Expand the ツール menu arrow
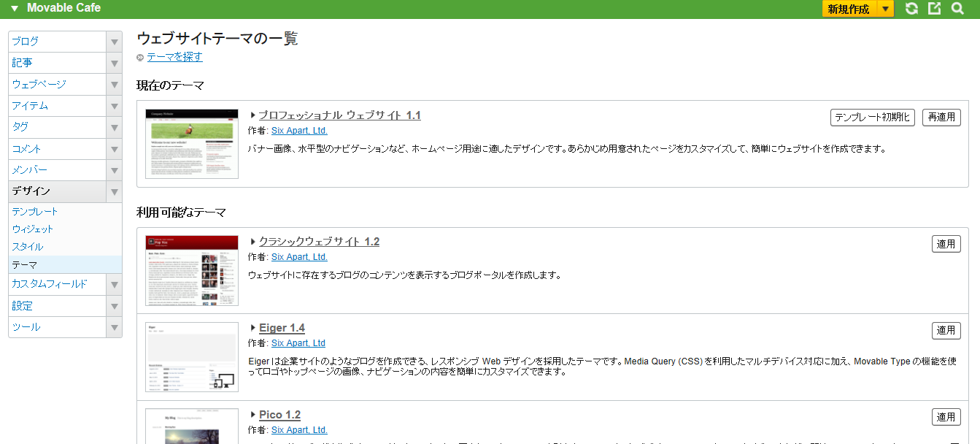 (x=114, y=327)
